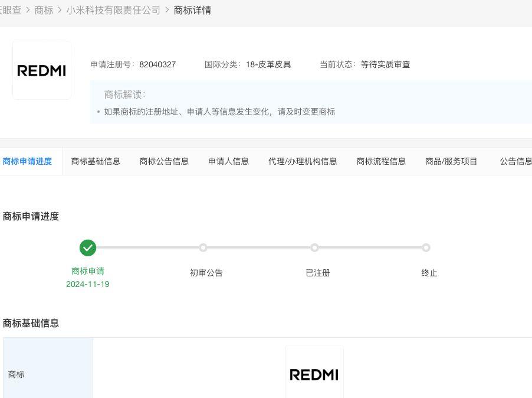Click the 18-皮革皮具 classification text
The width and height of the screenshot is (532, 398).
268,64
